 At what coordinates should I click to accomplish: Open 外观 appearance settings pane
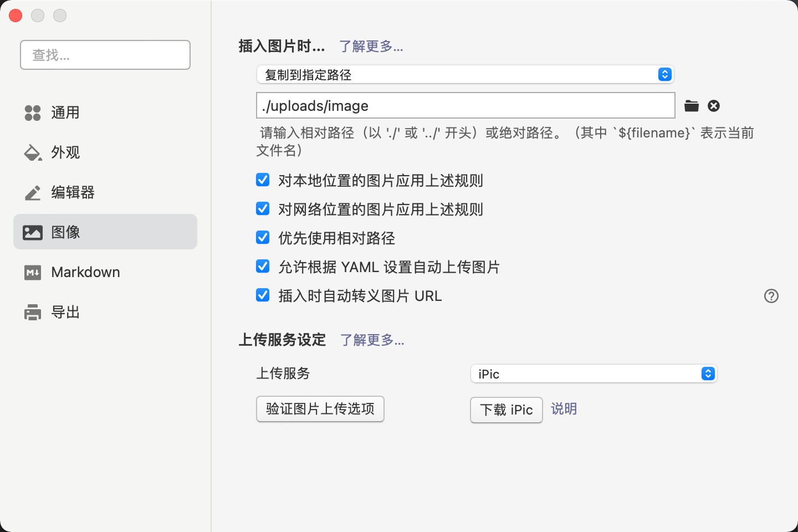(65, 152)
